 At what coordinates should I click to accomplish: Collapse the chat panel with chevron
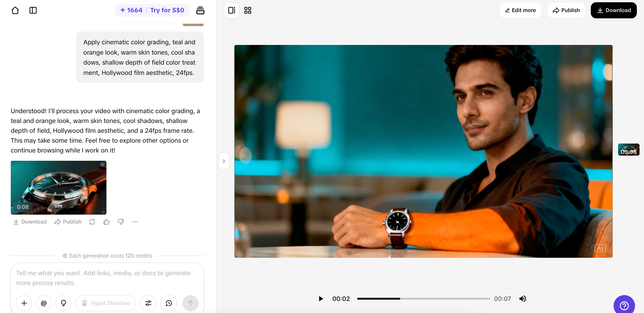click(224, 161)
